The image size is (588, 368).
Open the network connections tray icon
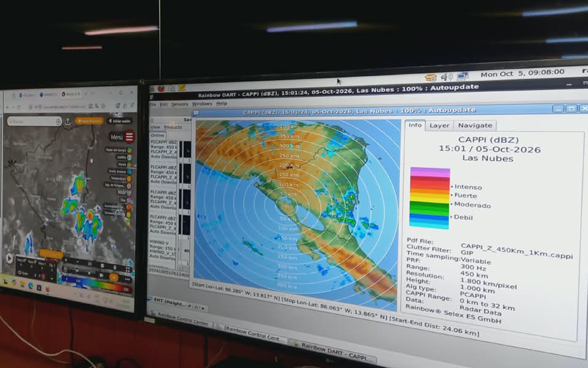pyautogui.click(x=463, y=76)
